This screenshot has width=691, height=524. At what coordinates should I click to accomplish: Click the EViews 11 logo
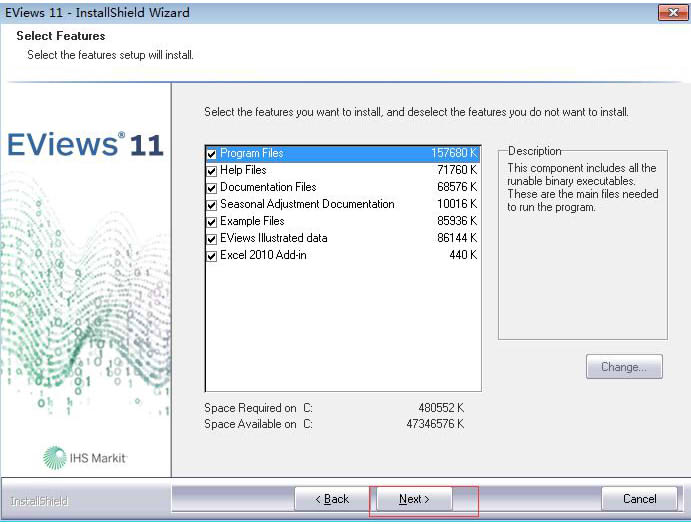[x=85, y=144]
